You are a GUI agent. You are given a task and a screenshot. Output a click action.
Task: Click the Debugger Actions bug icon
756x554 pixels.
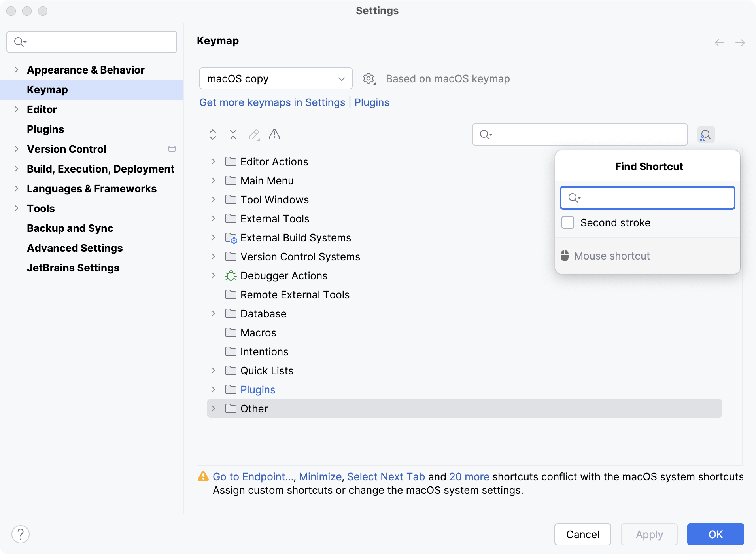(x=231, y=275)
